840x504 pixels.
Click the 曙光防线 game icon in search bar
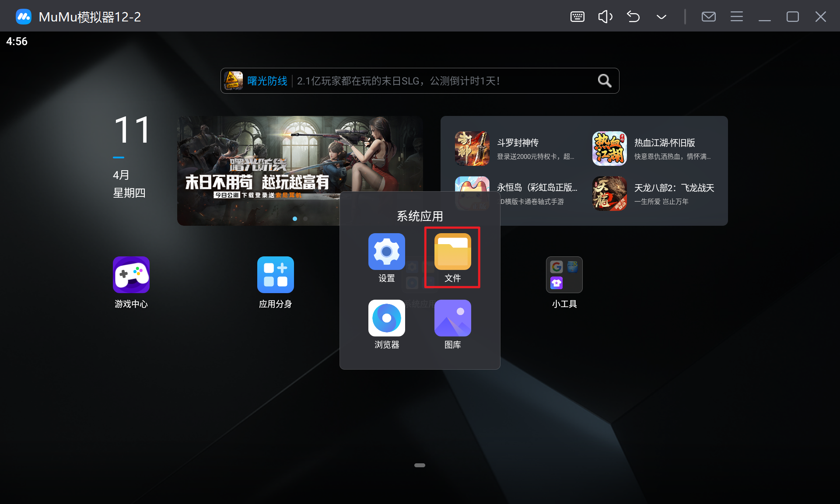pyautogui.click(x=234, y=80)
